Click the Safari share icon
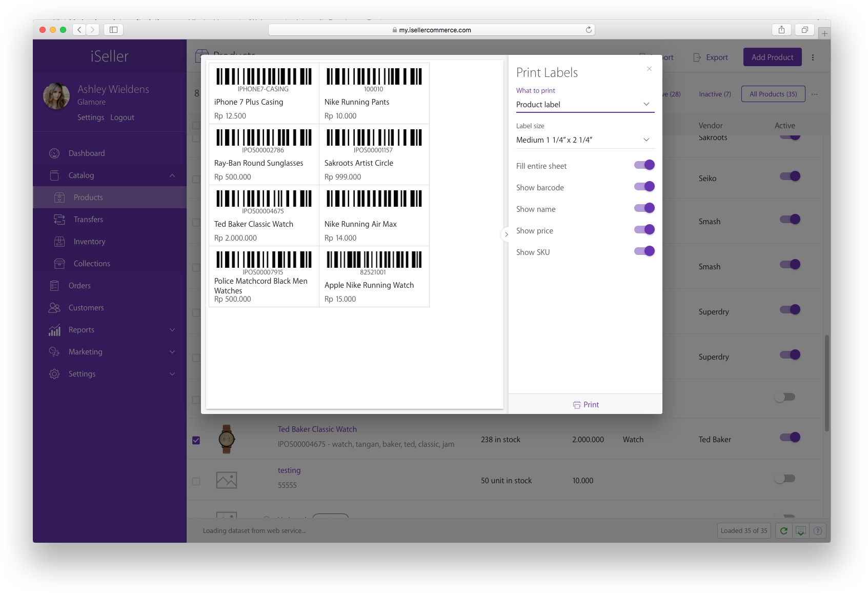This screenshot has height=593, width=868. click(x=781, y=30)
